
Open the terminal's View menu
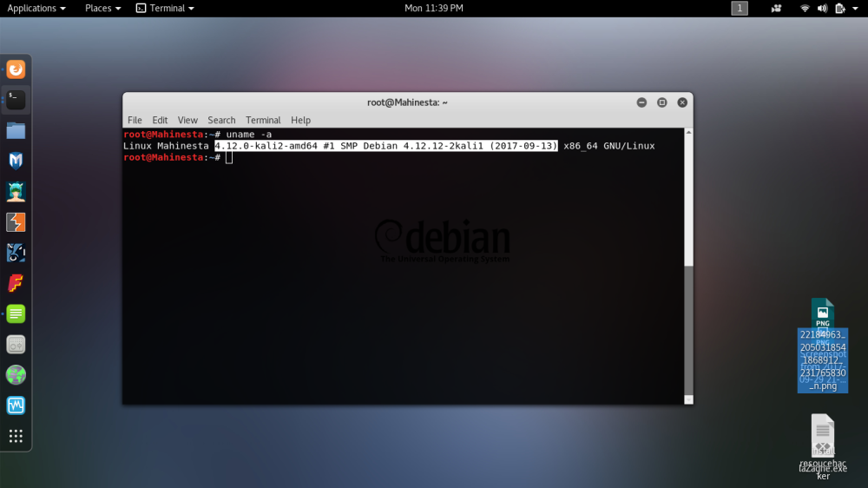click(x=187, y=120)
